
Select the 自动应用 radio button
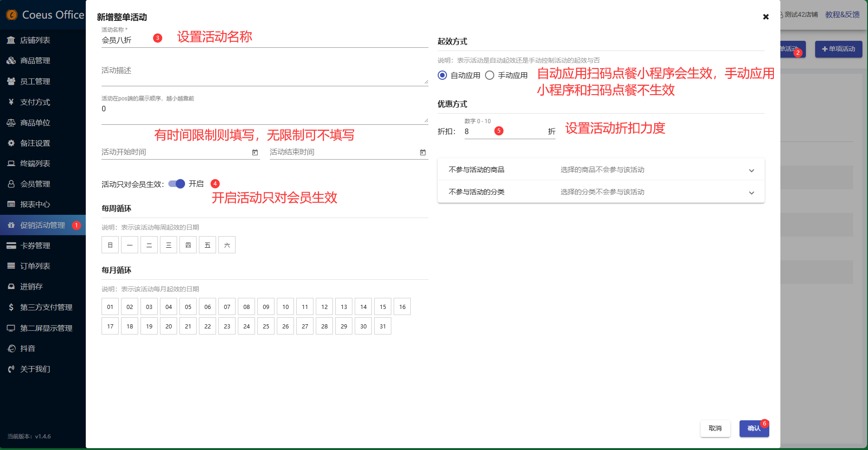(442, 75)
